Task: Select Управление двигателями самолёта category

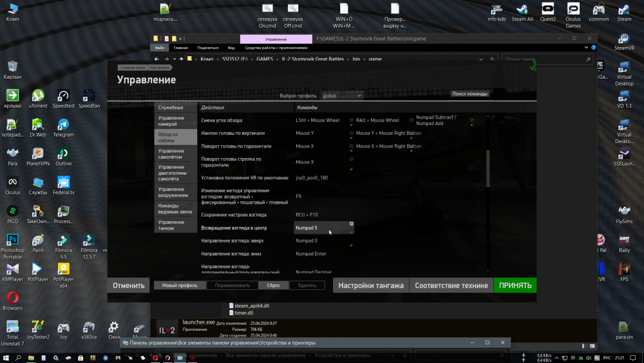Action: 175,173
